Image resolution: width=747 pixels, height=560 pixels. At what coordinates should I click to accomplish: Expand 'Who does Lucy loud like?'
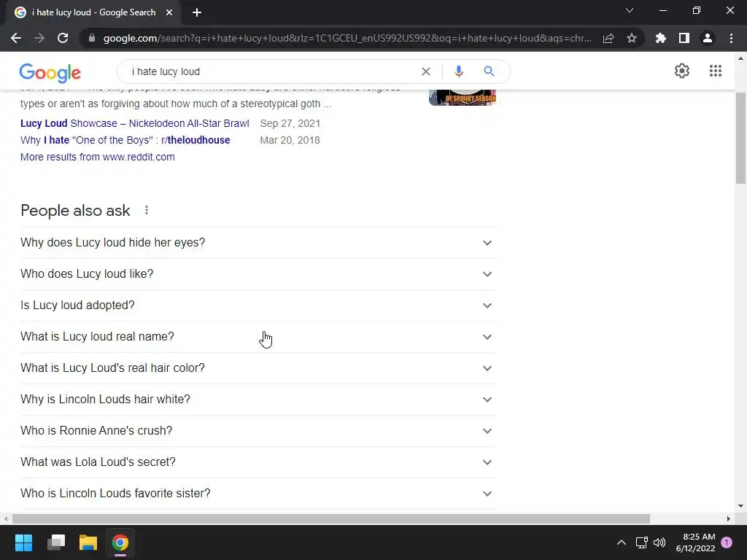[258, 274]
